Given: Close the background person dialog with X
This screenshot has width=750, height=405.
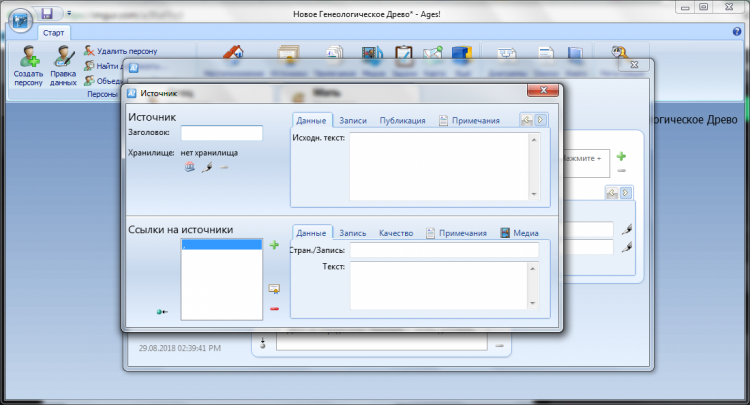Looking at the screenshot, I should [x=634, y=65].
